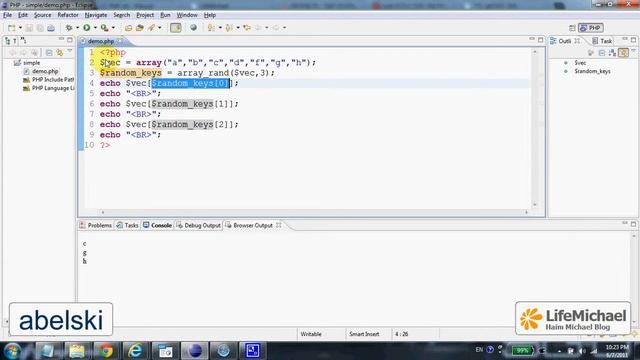640x360 pixels.
Task: Click Collapse All in the Outline toolbar
Action: (x=602, y=53)
